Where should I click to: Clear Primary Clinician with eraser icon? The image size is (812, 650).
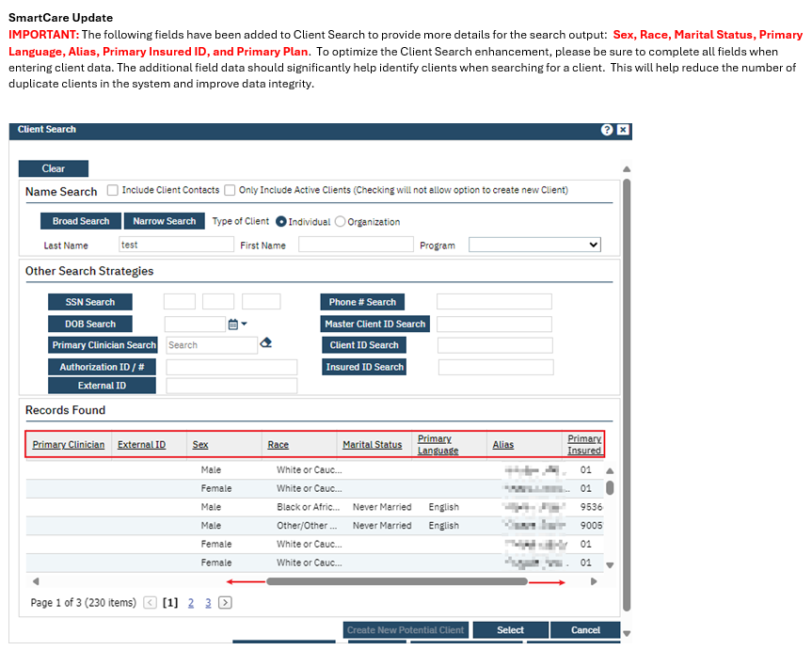pos(265,342)
